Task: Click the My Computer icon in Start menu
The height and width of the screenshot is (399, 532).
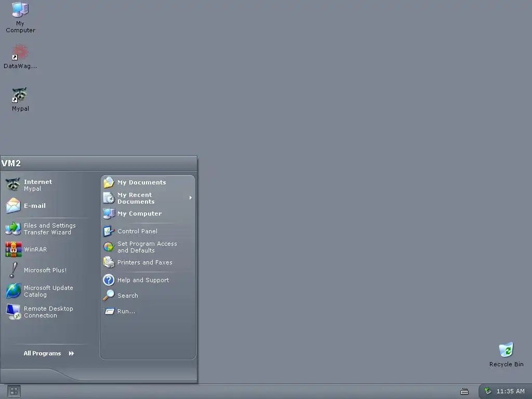Action: click(109, 214)
